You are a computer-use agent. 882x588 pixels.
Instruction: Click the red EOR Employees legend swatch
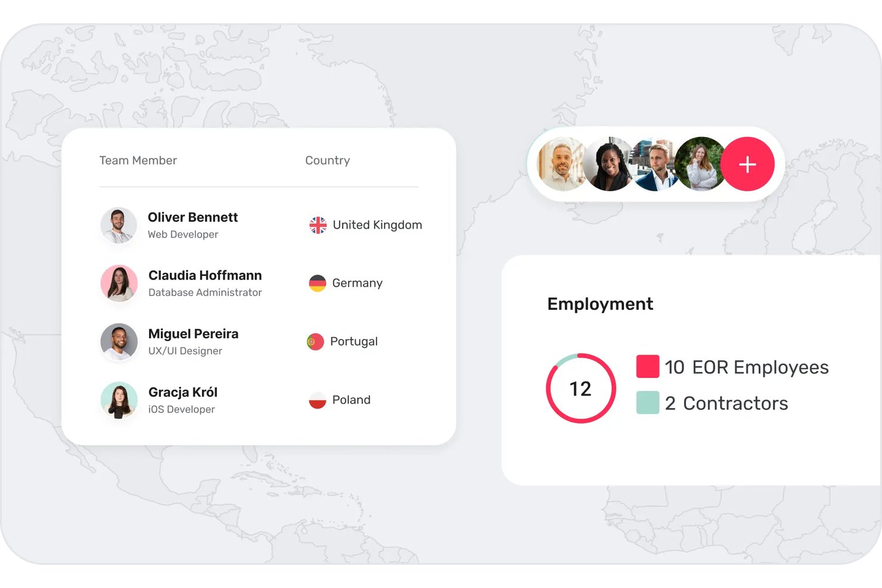point(648,366)
